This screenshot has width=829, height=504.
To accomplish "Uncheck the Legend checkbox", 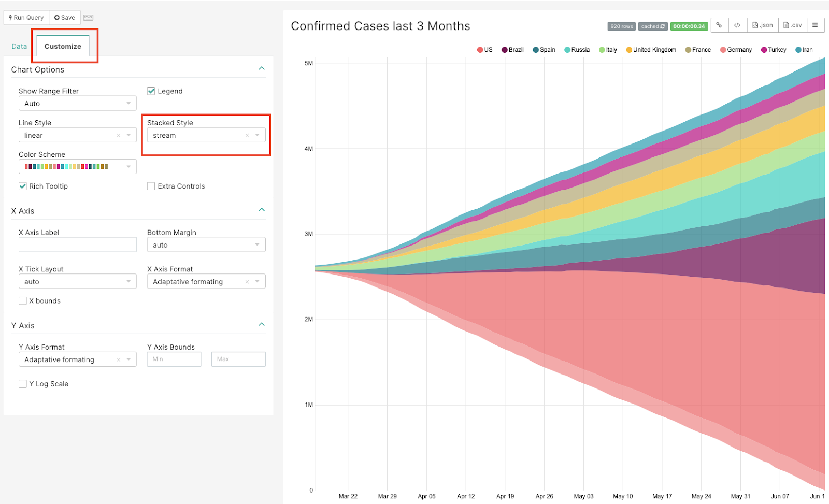I will coord(151,91).
